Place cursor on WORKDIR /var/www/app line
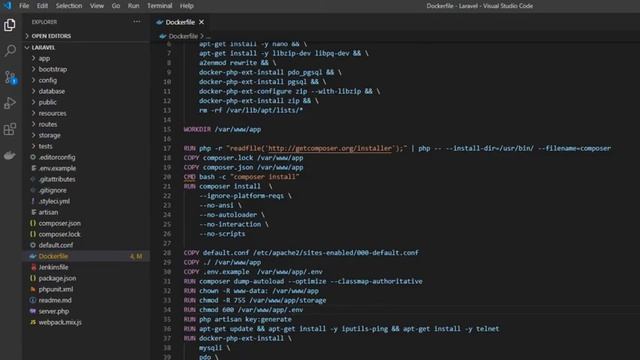Screen dimensions: 640x360 click(x=222, y=129)
